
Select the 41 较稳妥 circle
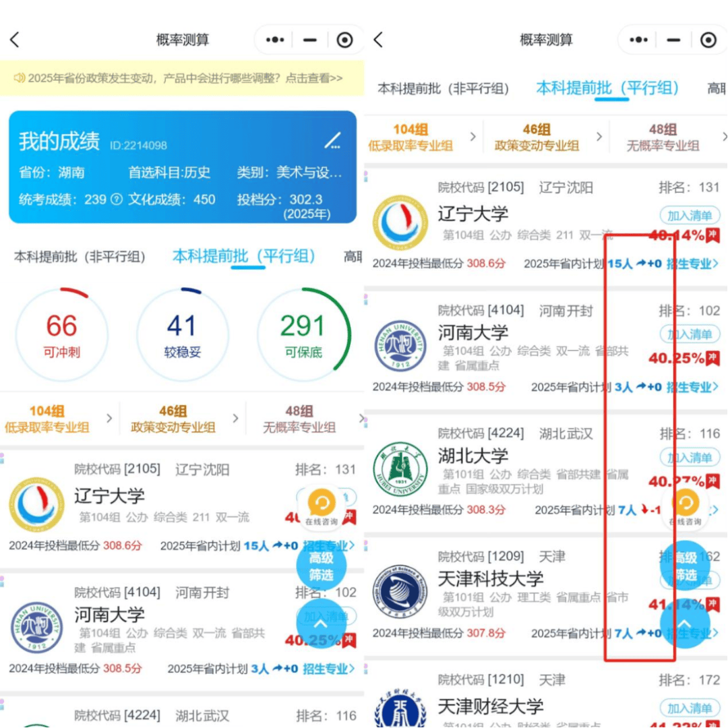click(x=183, y=335)
